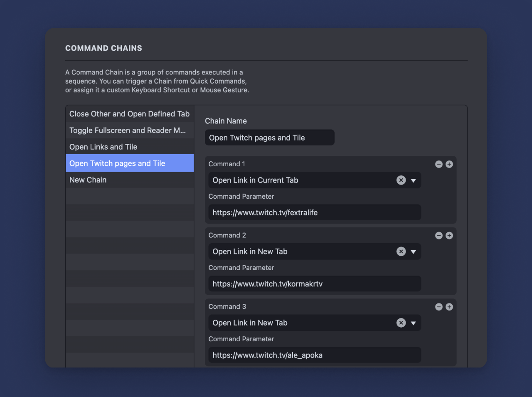Click Command Parameter label under Command 2

point(241,268)
